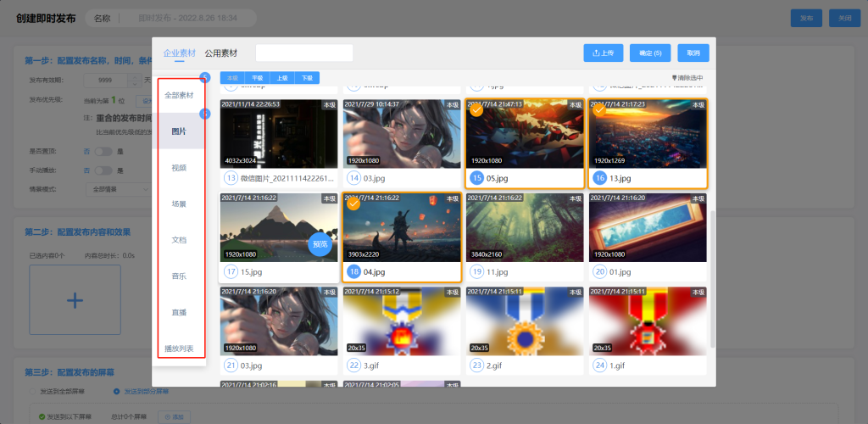The width and height of the screenshot is (868, 424).
Task: Select the 图片 category
Action: (x=179, y=131)
